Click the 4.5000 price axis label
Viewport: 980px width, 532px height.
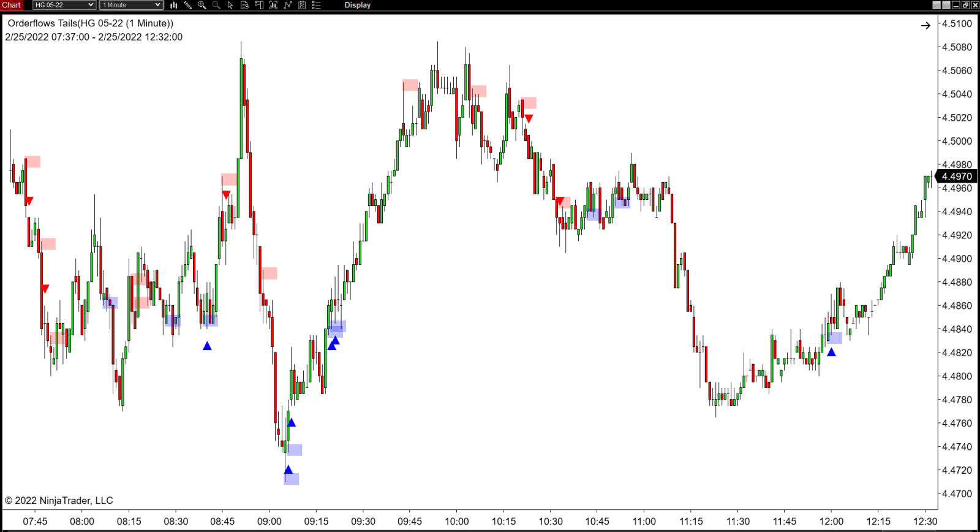(957, 141)
